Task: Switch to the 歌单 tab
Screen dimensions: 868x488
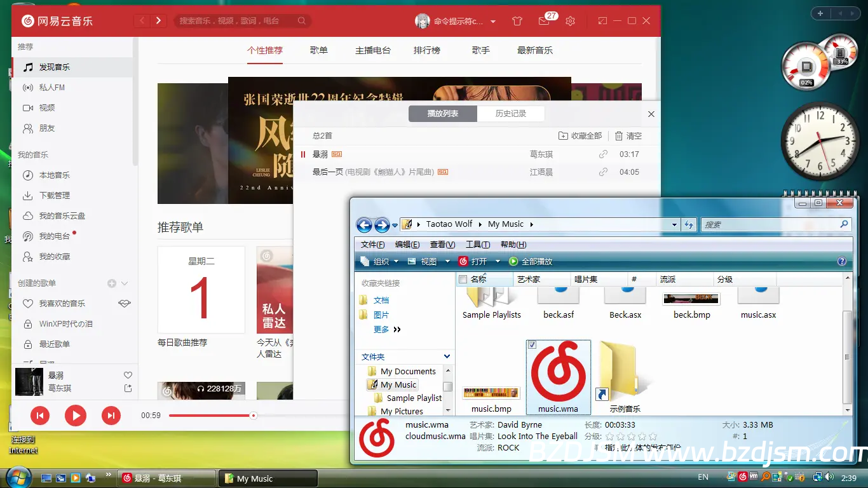Action: pyautogui.click(x=319, y=50)
